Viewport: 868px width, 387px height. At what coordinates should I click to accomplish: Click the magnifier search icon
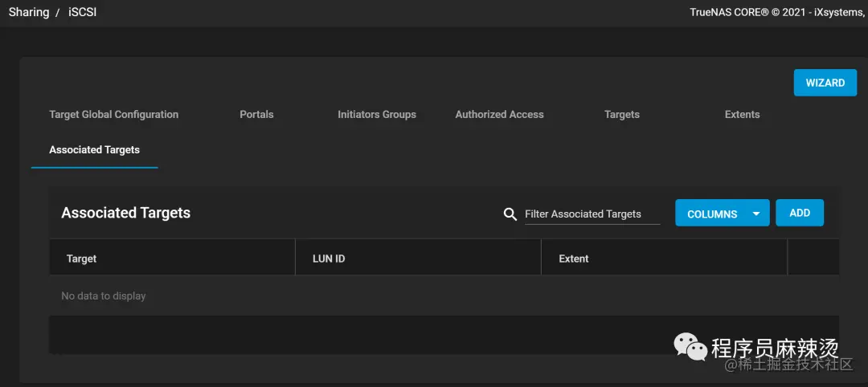pos(510,214)
